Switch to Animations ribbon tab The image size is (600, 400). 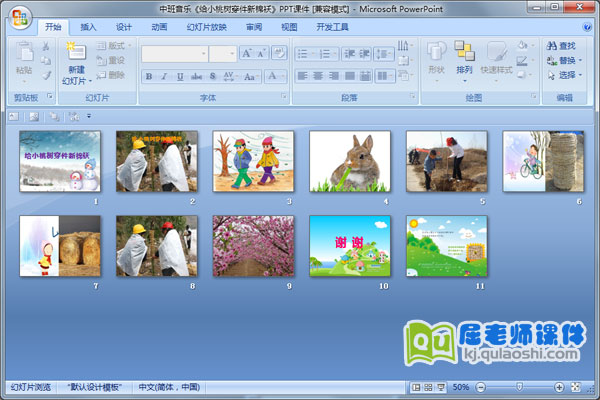(159, 27)
